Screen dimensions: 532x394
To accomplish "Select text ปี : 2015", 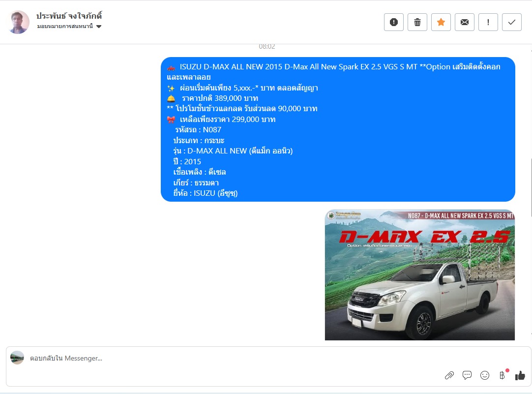I will click(187, 161).
